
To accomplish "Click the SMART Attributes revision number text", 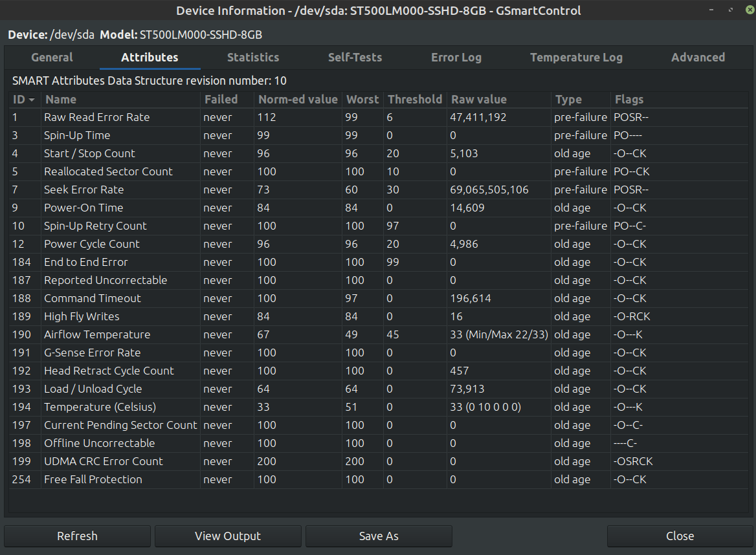I will coord(150,80).
